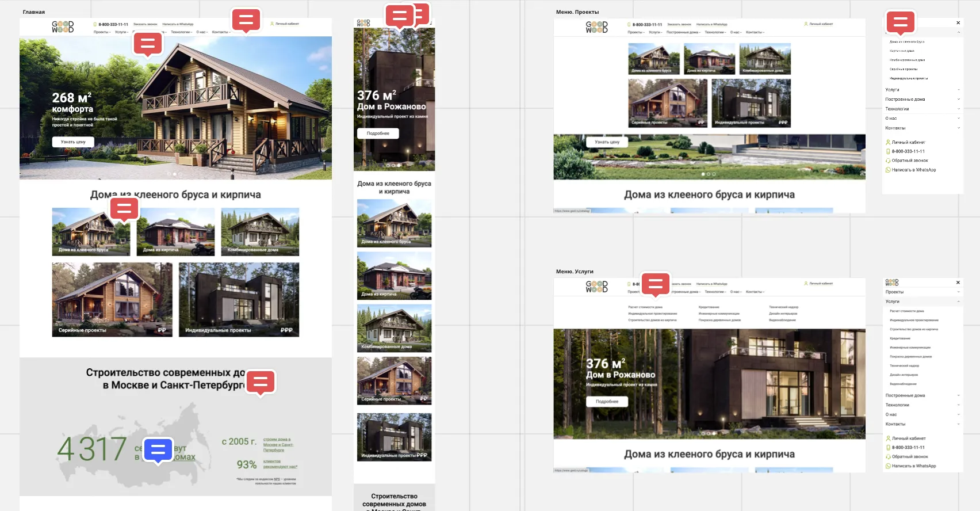Open Контакты nav item in the Главная desktop header
The height and width of the screenshot is (511, 980).
pyautogui.click(x=221, y=32)
